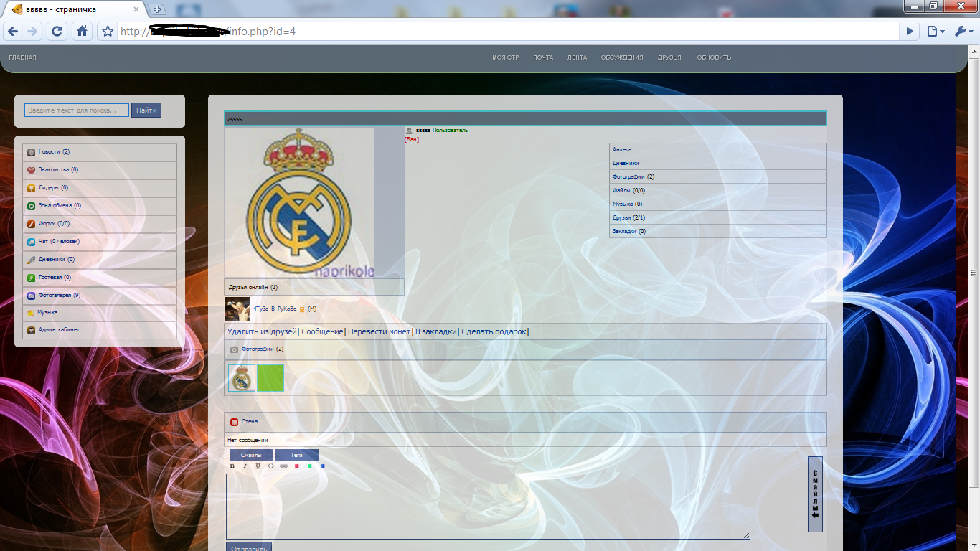Click the browser forward arrow
Viewport: 980px width, 551px height.
pyautogui.click(x=32, y=31)
